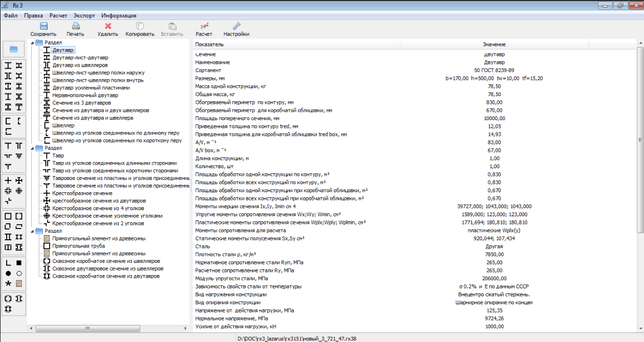Select the plain plus cross-section palette icon

click(8, 180)
